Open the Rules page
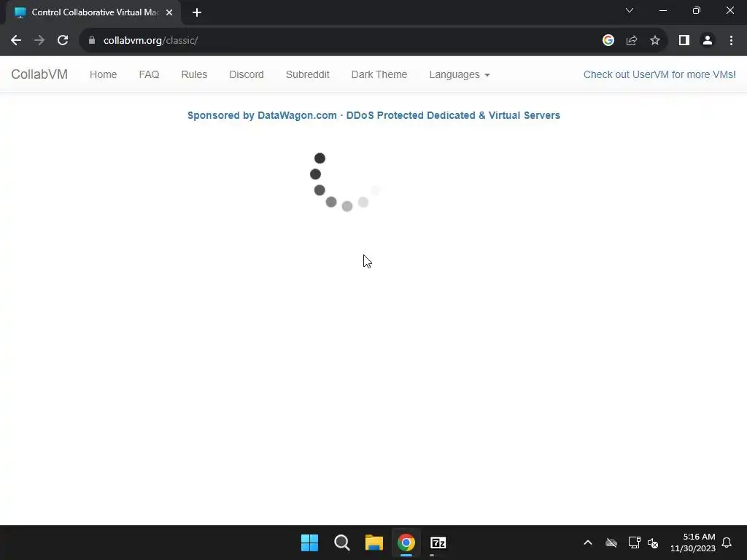The width and height of the screenshot is (747, 560). pyautogui.click(x=194, y=74)
